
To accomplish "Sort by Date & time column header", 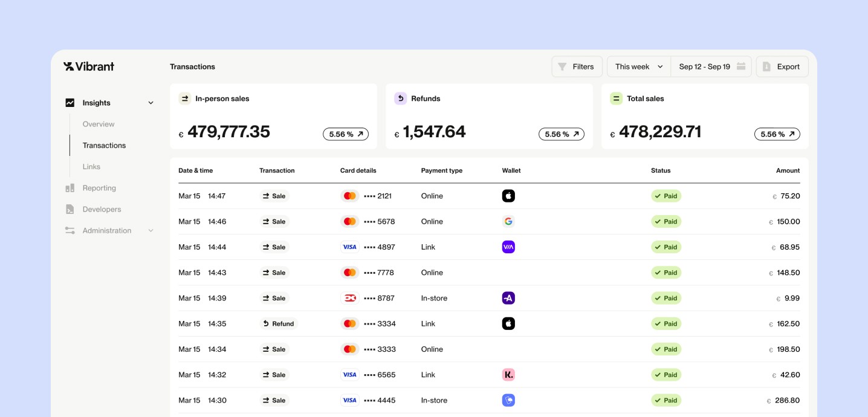I will click(195, 170).
